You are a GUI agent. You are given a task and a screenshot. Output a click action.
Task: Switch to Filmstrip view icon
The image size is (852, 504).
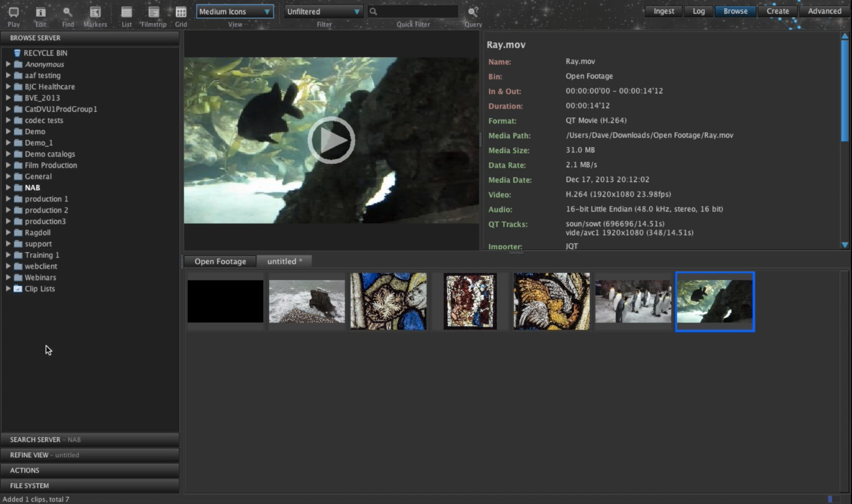pos(154,12)
